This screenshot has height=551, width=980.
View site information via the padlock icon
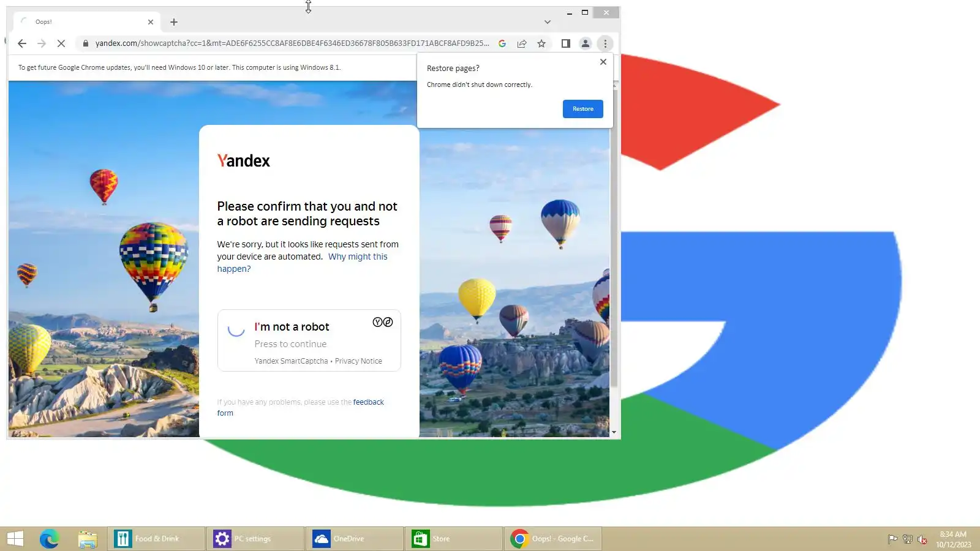click(86, 43)
